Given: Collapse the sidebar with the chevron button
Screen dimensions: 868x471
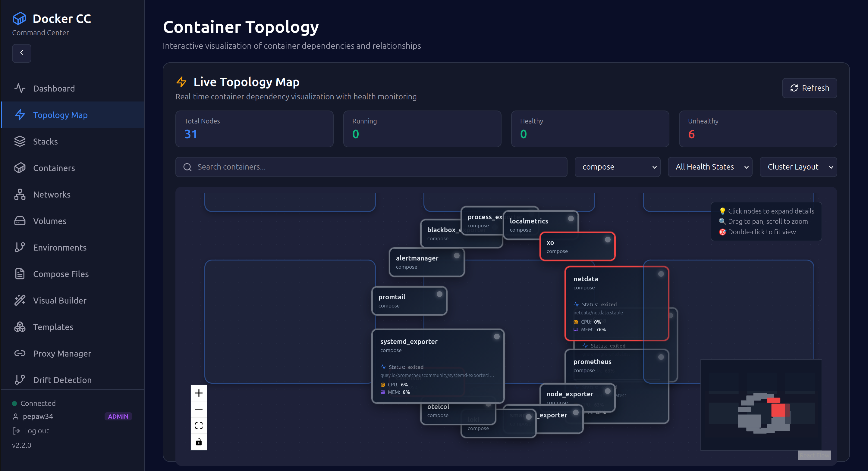Looking at the screenshot, I should coord(22,53).
